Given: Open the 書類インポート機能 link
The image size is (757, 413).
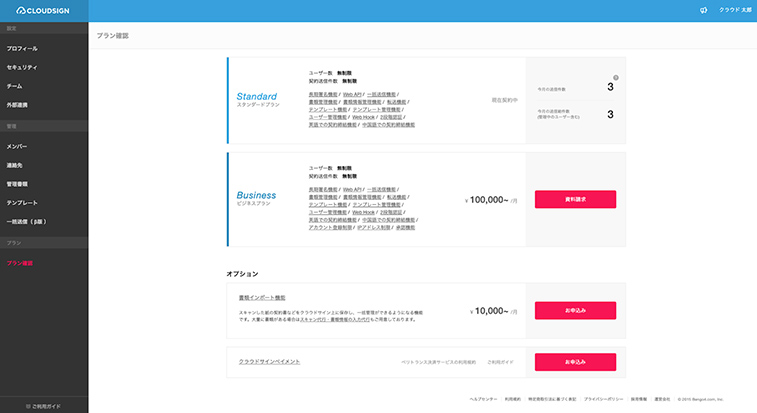Looking at the screenshot, I should [262, 297].
